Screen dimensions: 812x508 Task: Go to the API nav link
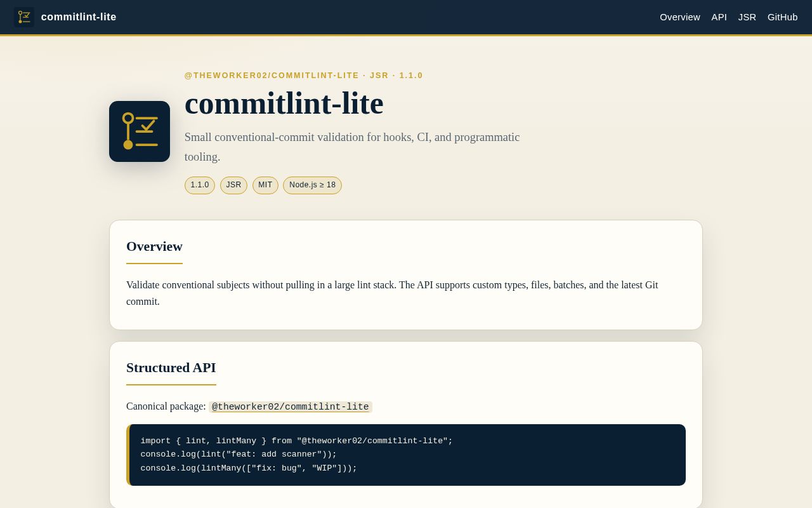[719, 17]
